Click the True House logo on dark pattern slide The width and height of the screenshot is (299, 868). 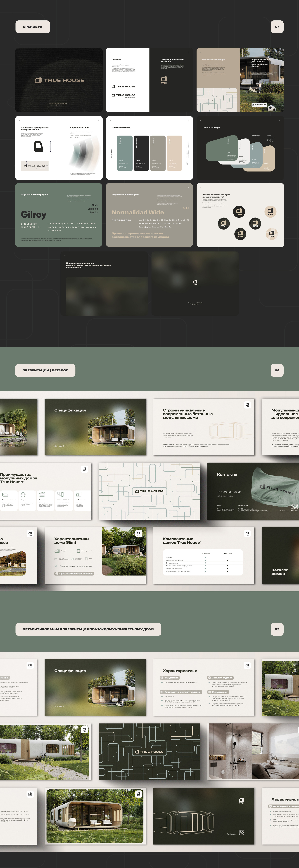(149, 752)
